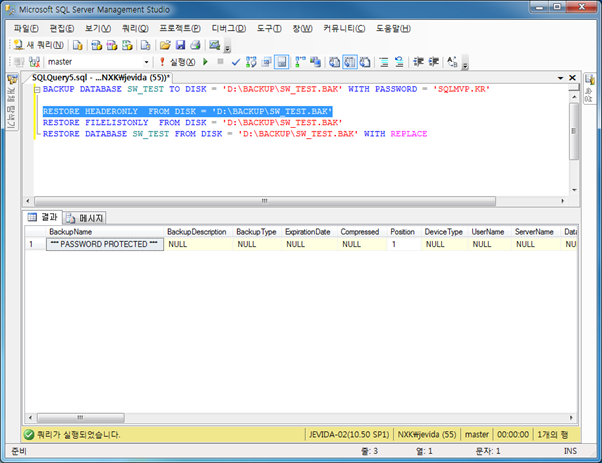The height and width of the screenshot is (463, 602).
Task: Select the SQLQuery5.sql document tab
Action: tap(100, 78)
